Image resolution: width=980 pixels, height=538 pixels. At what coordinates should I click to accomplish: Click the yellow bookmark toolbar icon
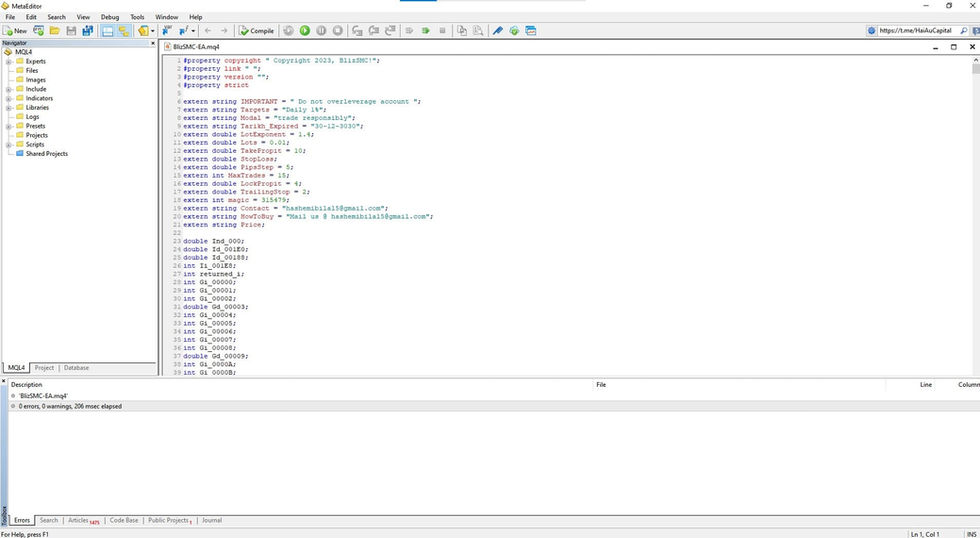point(143,31)
